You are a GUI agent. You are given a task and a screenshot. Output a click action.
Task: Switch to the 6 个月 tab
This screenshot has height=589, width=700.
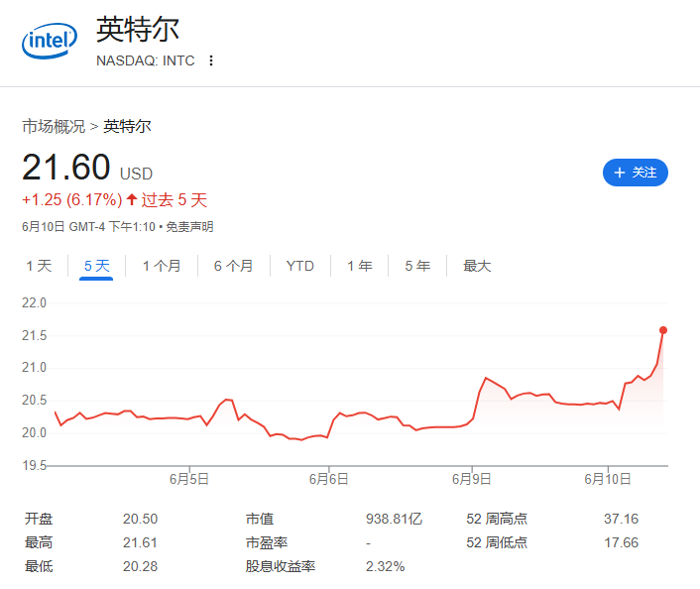click(233, 266)
